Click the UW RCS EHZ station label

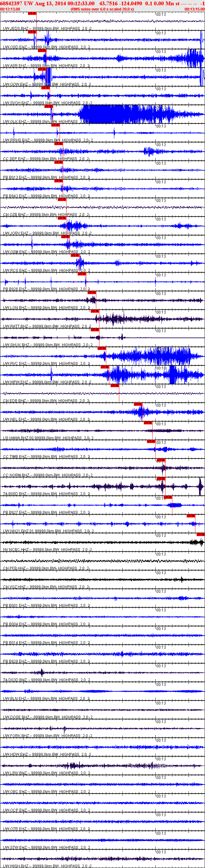click(x=47, y=271)
